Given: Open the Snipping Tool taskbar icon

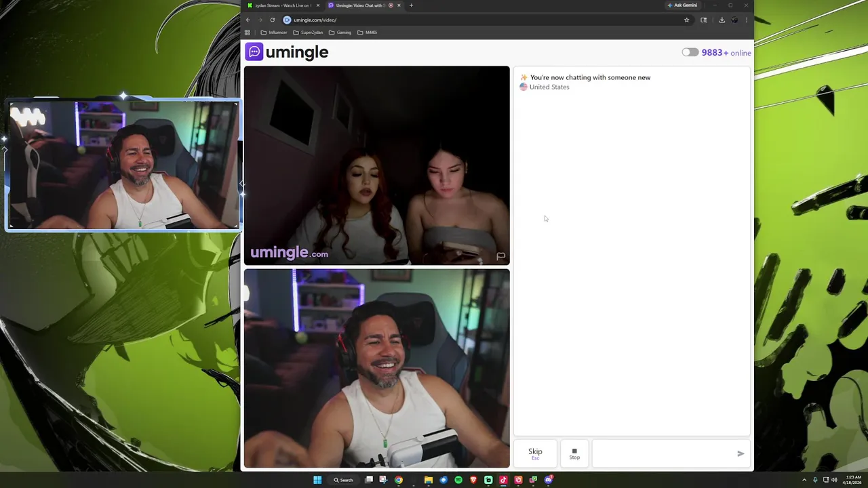Looking at the screenshot, I should coord(383,480).
